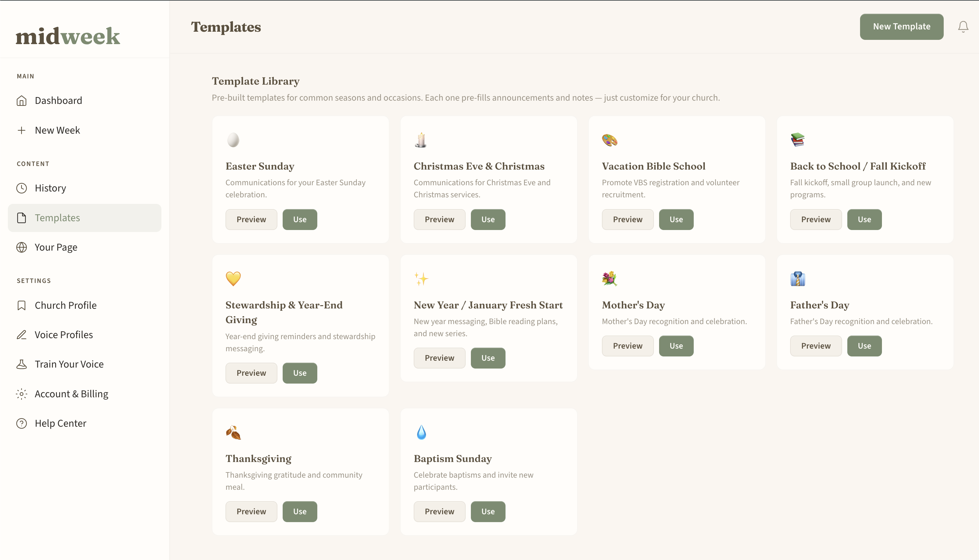Click the "Thanksgiving" card title
The height and width of the screenshot is (560, 979).
tap(258, 459)
